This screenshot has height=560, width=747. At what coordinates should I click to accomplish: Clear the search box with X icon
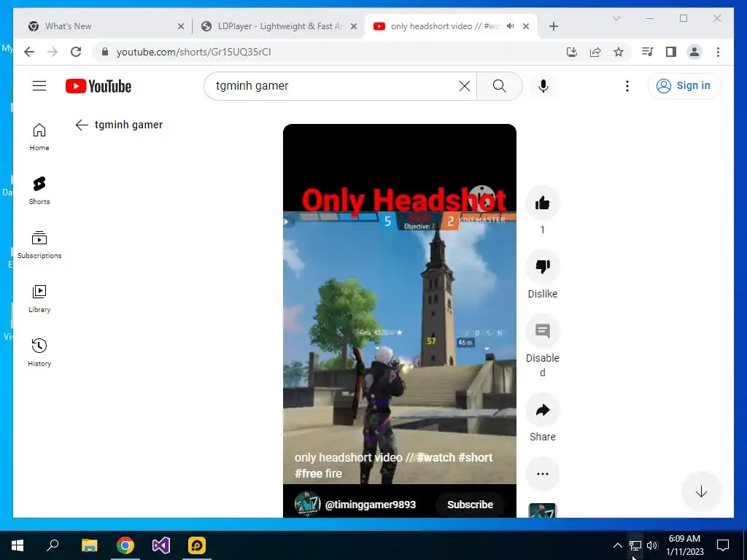pyautogui.click(x=465, y=86)
